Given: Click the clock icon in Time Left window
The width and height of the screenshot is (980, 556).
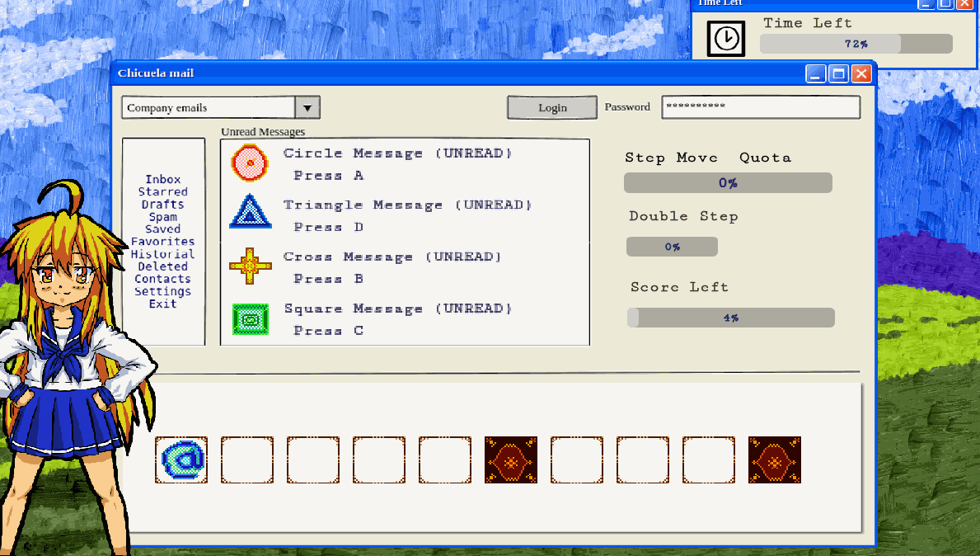Looking at the screenshot, I should (725, 38).
